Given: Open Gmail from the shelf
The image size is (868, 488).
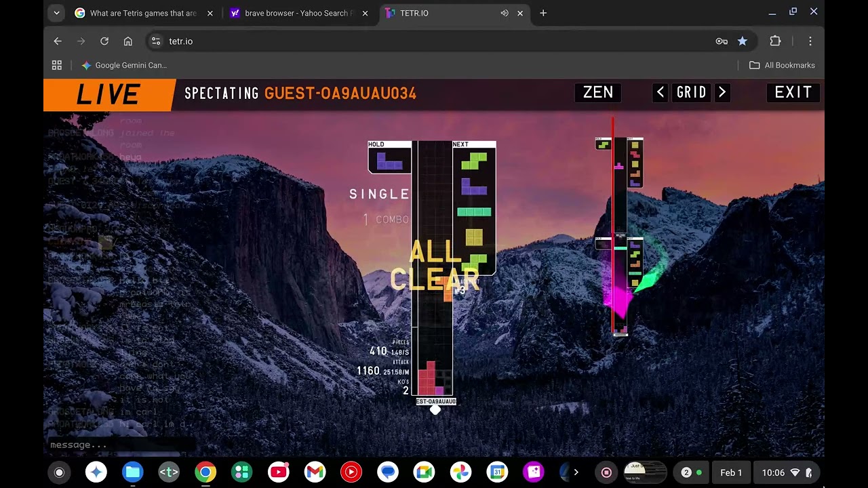Looking at the screenshot, I should coord(315,472).
